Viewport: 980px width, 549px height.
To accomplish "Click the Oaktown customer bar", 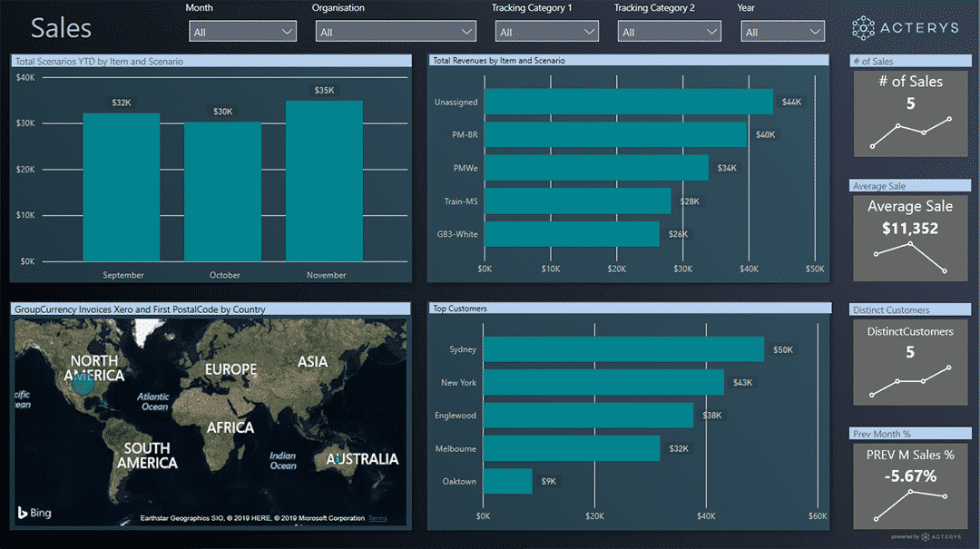I will (507, 481).
